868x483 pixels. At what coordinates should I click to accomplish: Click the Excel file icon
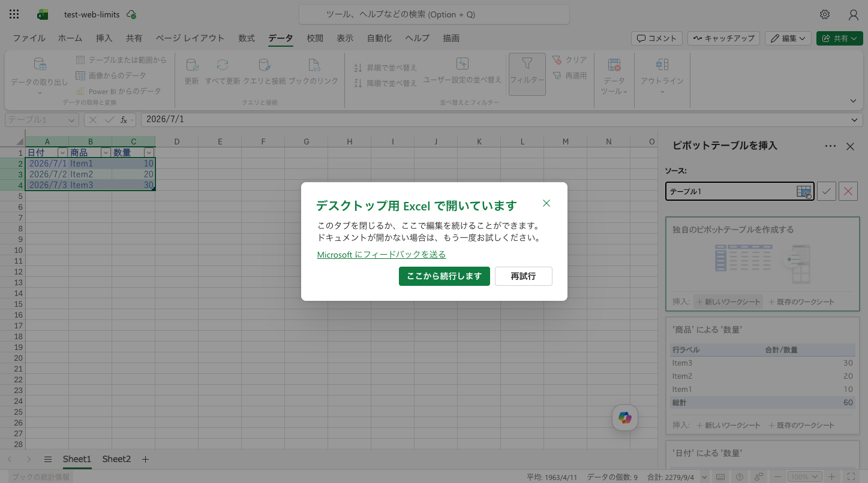point(43,14)
